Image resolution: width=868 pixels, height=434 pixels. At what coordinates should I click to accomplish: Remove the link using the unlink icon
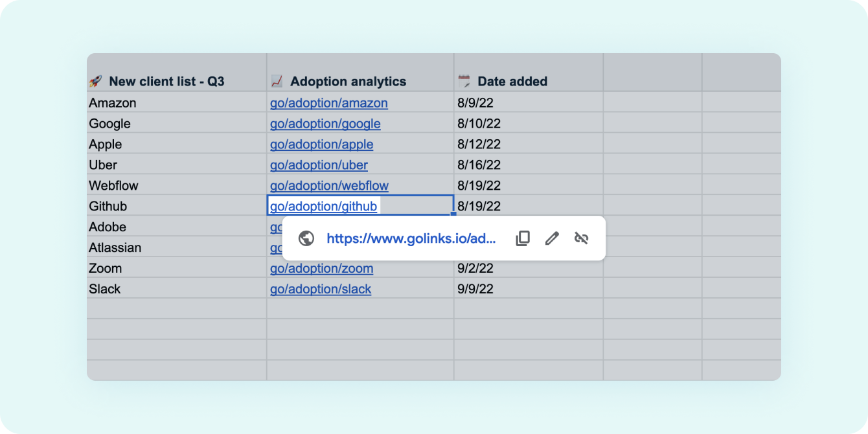[581, 238]
